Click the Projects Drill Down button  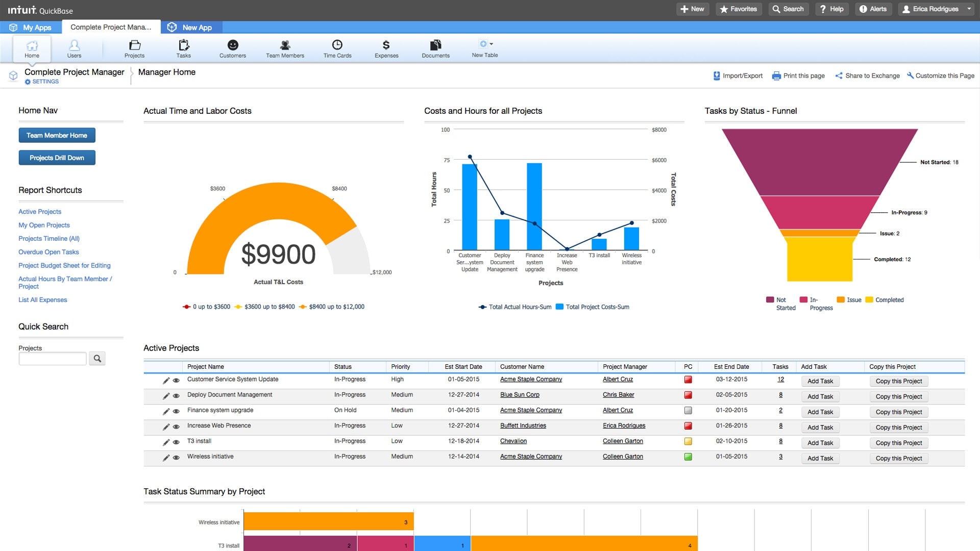coord(57,158)
